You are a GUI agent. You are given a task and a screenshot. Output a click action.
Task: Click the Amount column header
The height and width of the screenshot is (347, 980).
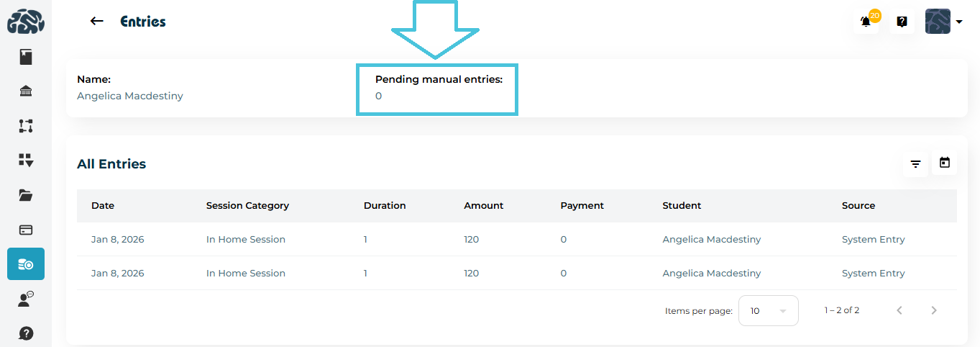[x=483, y=206]
